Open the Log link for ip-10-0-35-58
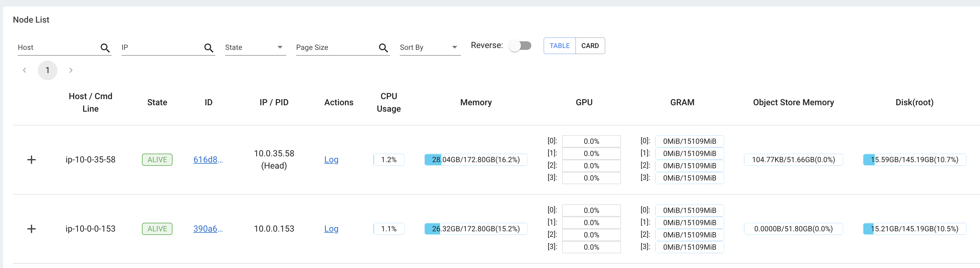The image size is (980, 268). click(331, 159)
